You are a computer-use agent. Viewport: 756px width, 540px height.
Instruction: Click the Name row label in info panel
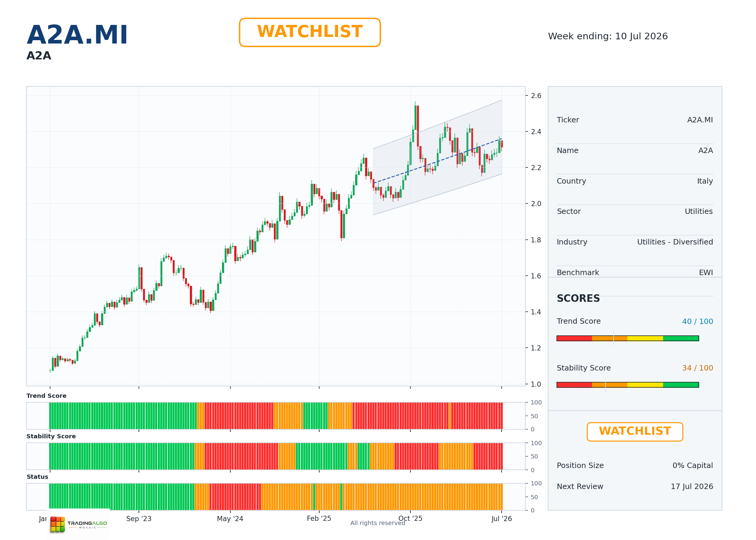568,151
